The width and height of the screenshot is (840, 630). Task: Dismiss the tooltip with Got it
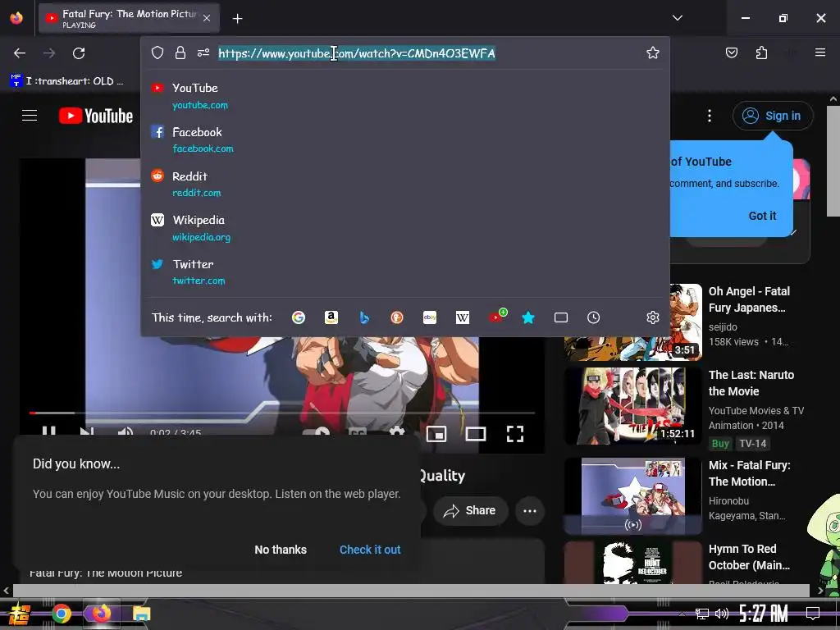762,216
